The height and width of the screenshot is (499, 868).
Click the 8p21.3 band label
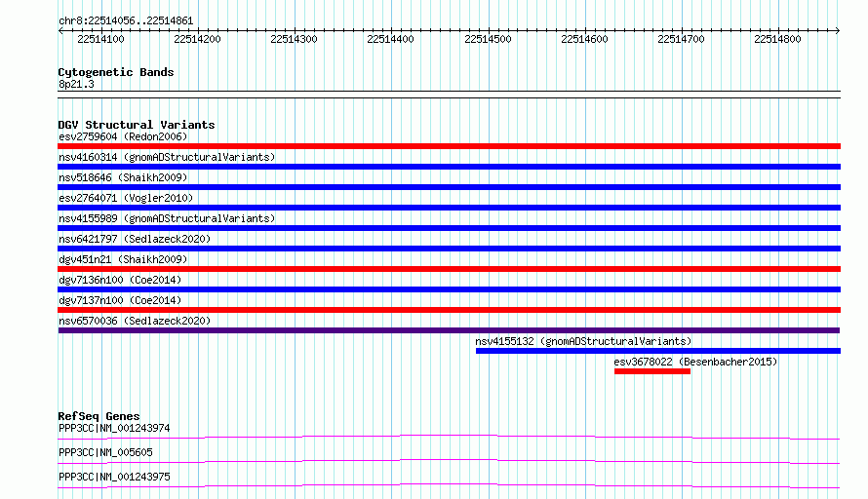click(76, 85)
